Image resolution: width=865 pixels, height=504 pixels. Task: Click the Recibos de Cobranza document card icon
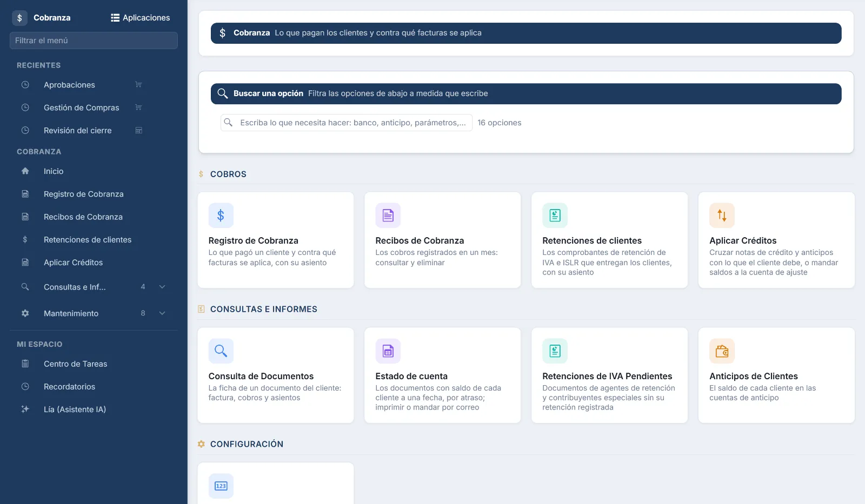click(x=388, y=216)
